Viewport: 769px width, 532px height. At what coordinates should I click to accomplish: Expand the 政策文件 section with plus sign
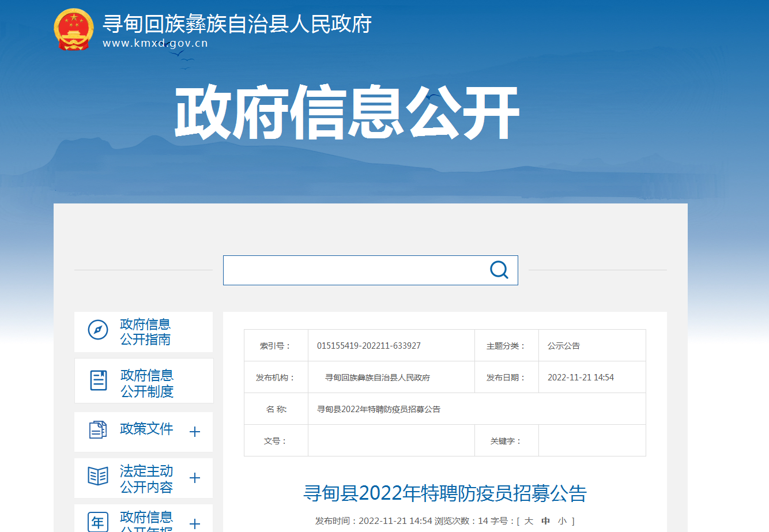point(195,432)
